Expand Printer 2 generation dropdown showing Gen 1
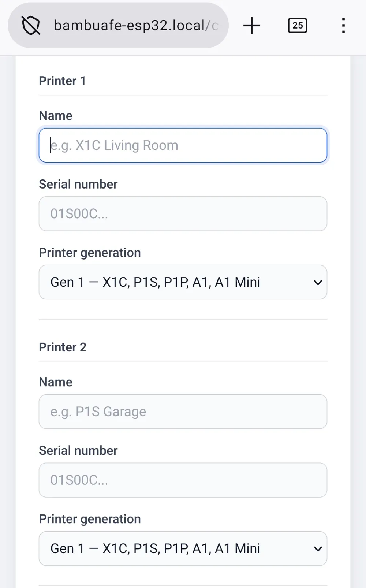The image size is (366, 588). [x=183, y=548]
